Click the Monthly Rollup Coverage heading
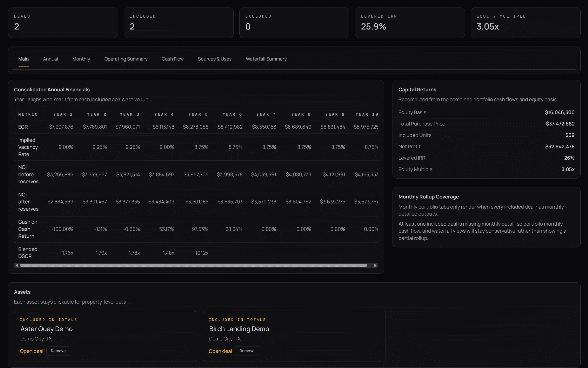Viewport: 588px width, 368px height. pyautogui.click(x=428, y=197)
